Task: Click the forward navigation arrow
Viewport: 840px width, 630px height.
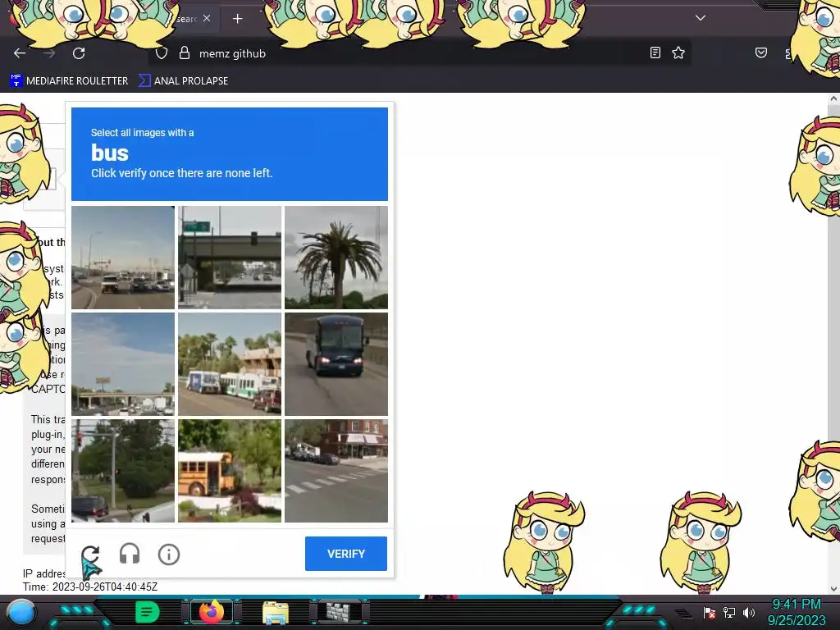Action: coord(49,53)
